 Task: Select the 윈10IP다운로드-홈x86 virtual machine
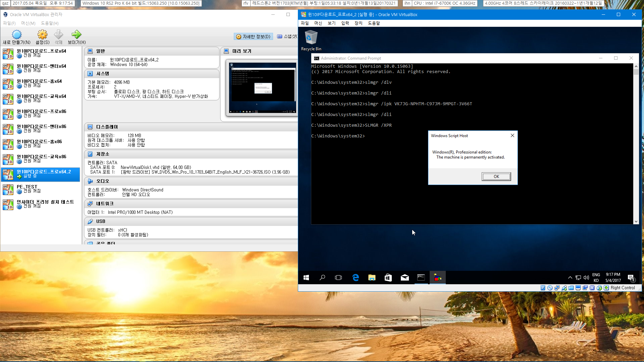point(41,144)
